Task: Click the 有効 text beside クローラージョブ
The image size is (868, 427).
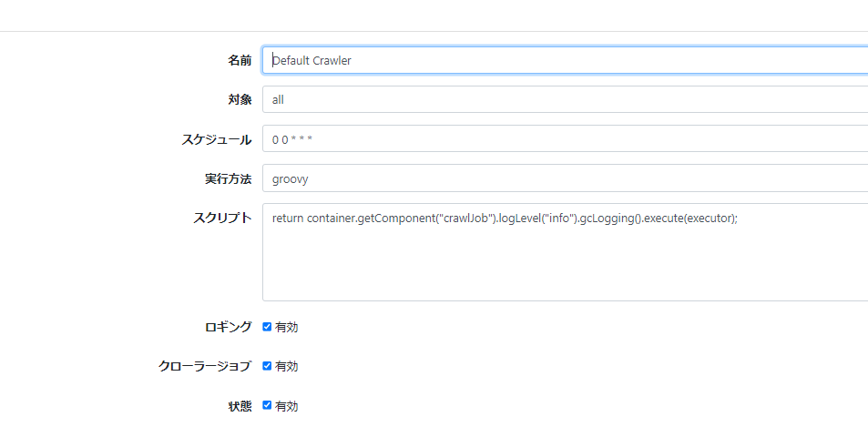Action: click(x=286, y=366)
